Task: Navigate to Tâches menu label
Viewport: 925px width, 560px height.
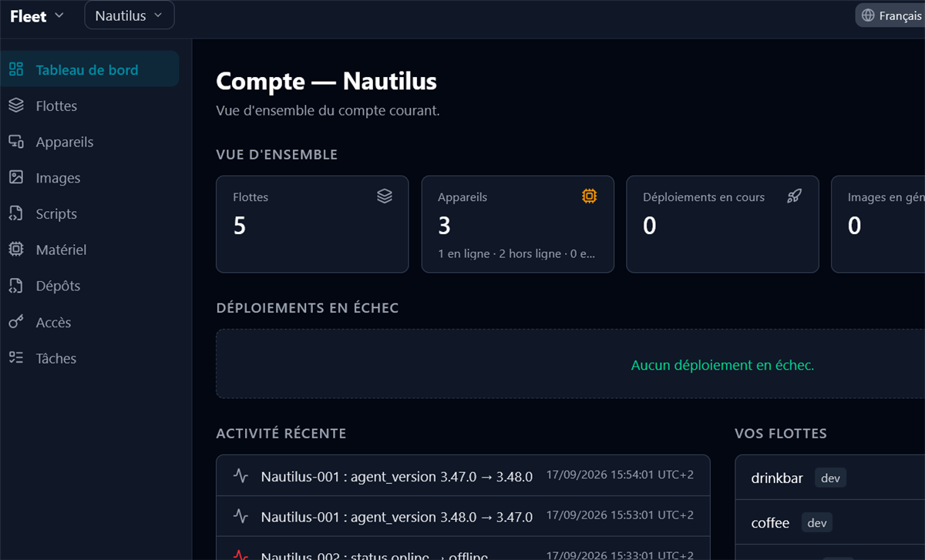Action: coord(56,358)
